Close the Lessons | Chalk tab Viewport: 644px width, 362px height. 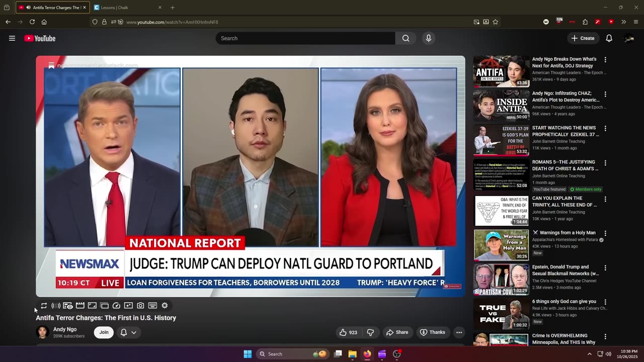point(160,8)
